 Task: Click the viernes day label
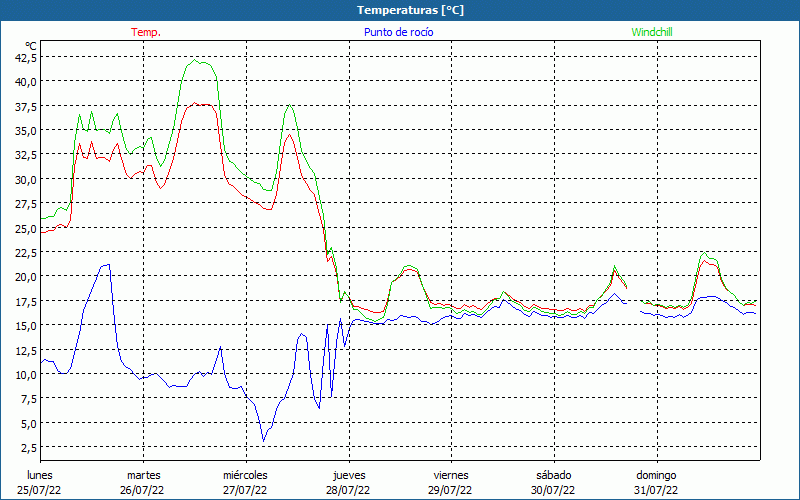451,475
